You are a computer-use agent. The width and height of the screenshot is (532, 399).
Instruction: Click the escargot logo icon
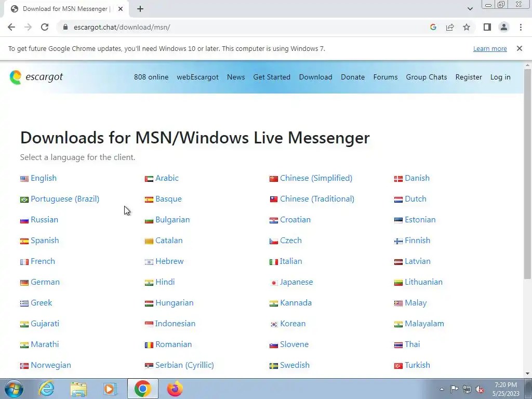(16, 77)
